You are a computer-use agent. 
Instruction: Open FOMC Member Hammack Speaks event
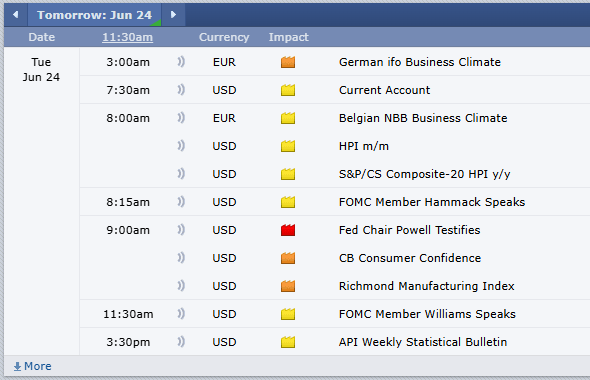432,202
